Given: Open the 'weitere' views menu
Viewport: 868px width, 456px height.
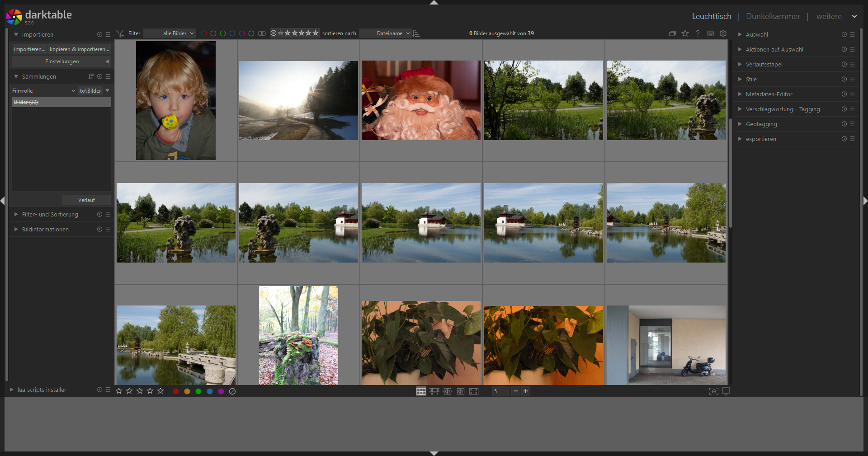Looking at the screenshot, I should tap(829, 16).
